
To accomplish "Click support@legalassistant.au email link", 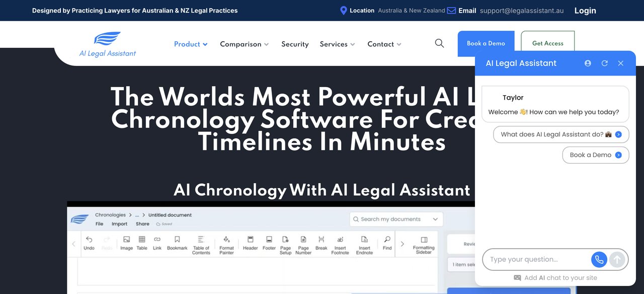I will click(522, 11).
